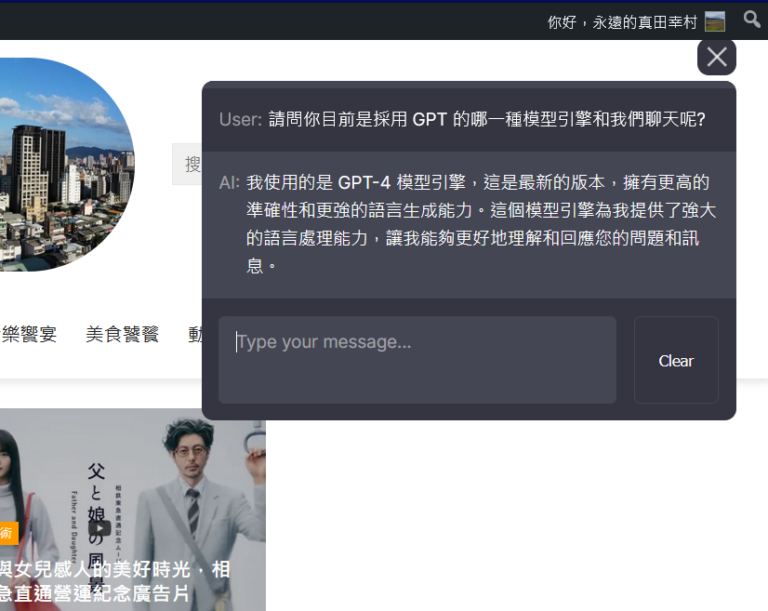This screenshot has width=768, height=611.
Task: Select the 美食饕餮 menu item
Action: [x=122, y=334]
